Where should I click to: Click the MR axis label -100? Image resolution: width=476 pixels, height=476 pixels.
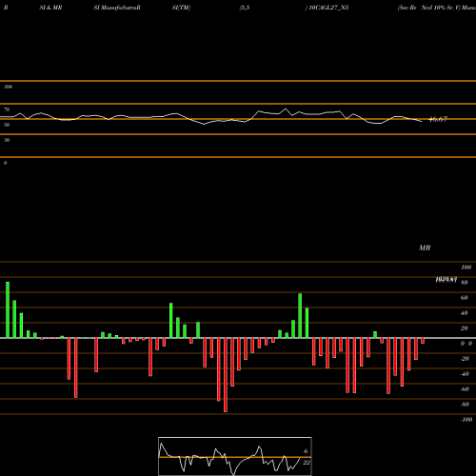click(466, 420)
